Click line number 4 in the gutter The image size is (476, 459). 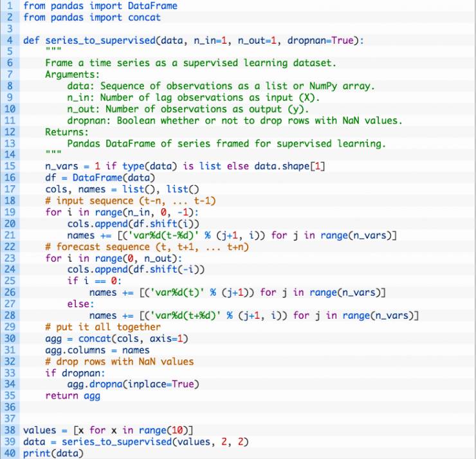tap(10, 40)
